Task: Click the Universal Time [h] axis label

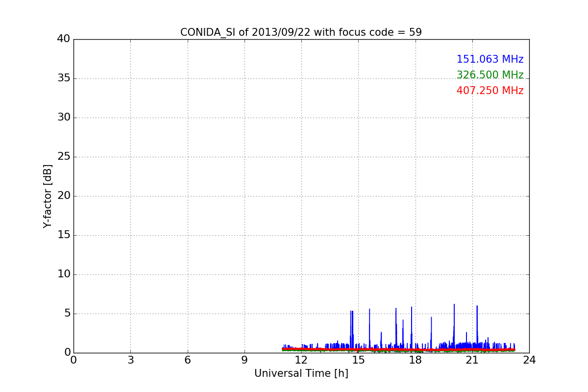Action: 301,373
